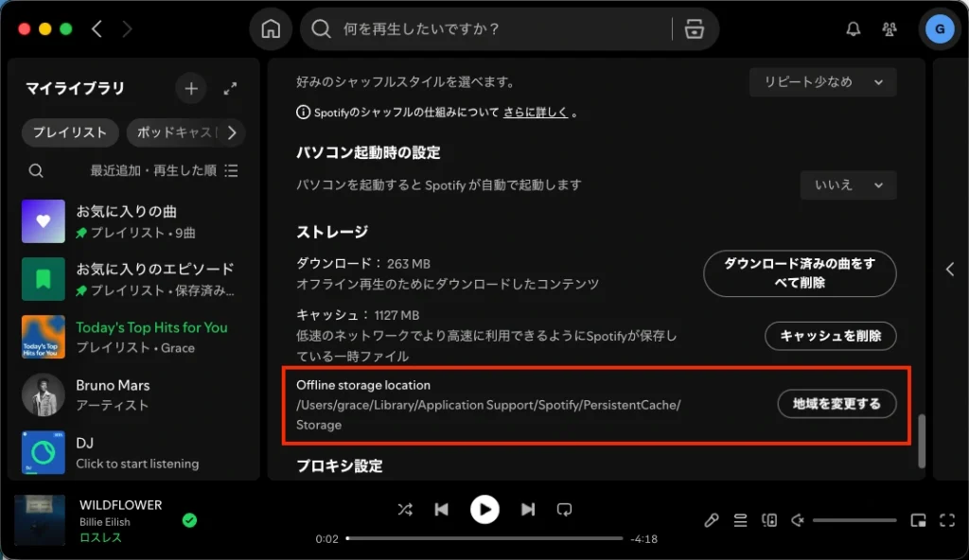The height and width of the screenshot is (560, 969).
Task: Expand right side panel with left chevron
Action: 950,270
